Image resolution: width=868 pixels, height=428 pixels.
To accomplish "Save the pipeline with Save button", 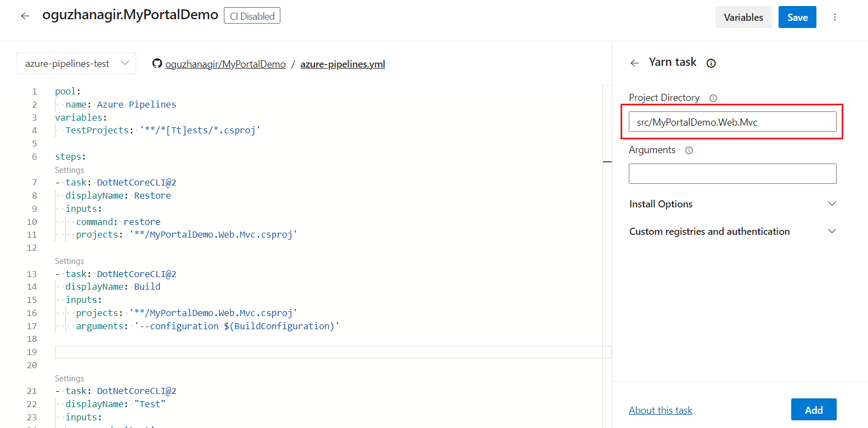I will 797,17.
